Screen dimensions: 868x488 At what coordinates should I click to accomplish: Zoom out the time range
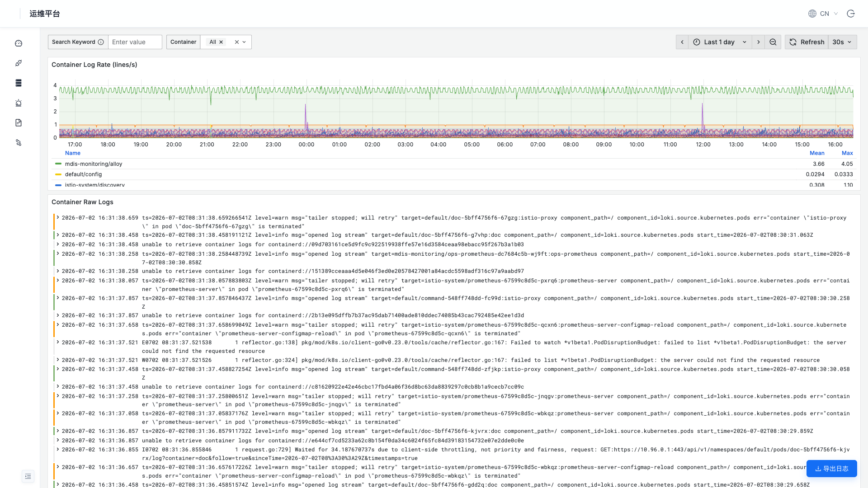tap(773, 42)
